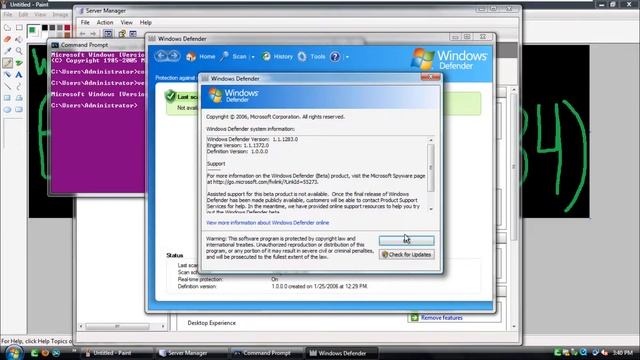Choose the Curve tool in Paint

[x=19, y=87]
